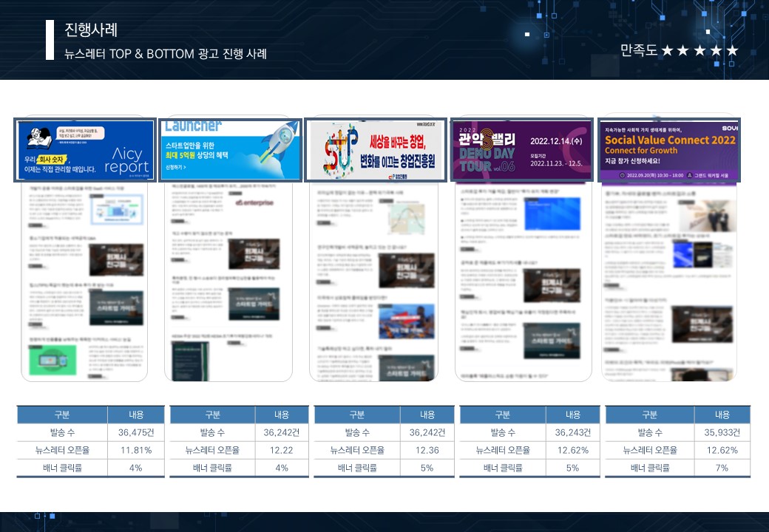Viewport: 769px width, 532px height.
Task: Click the TOP & BOTTOM 광고 subtitle text
Action: coord(166,54)
